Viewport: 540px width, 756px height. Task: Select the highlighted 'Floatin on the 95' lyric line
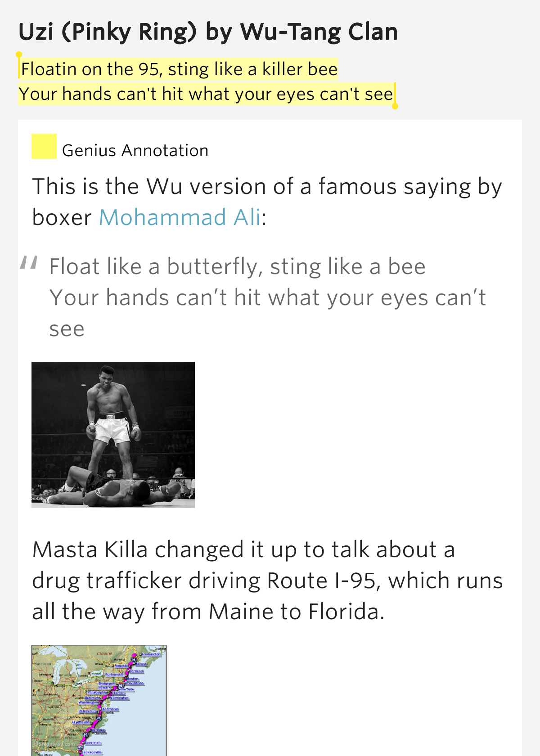coord(179,69)
